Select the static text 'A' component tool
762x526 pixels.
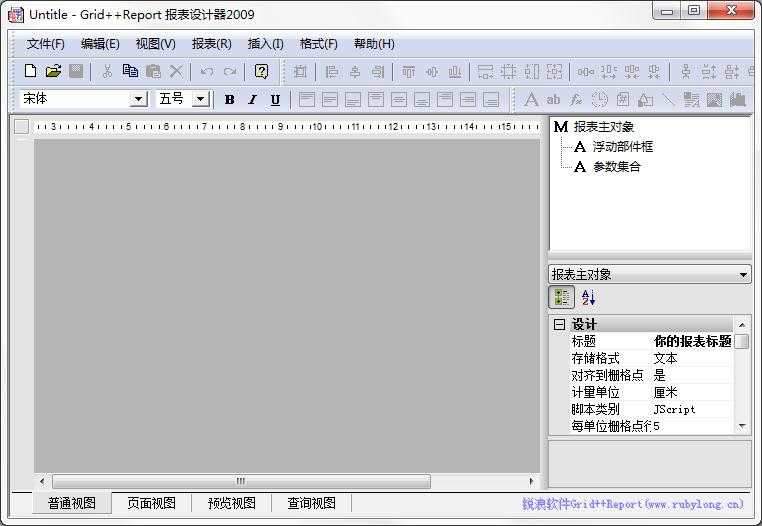tap(531, 99)
